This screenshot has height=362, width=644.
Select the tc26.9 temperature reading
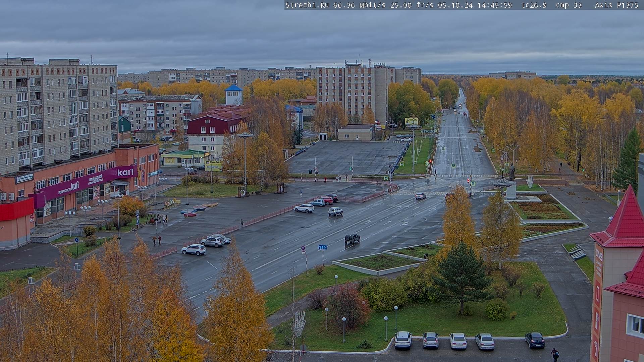pyautogui.click(x=534, y=5)
